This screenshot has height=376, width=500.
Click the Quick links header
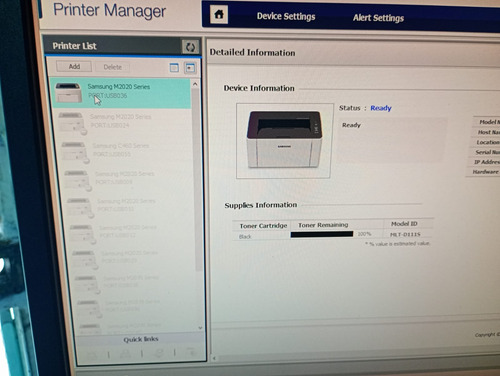[141, 339]
